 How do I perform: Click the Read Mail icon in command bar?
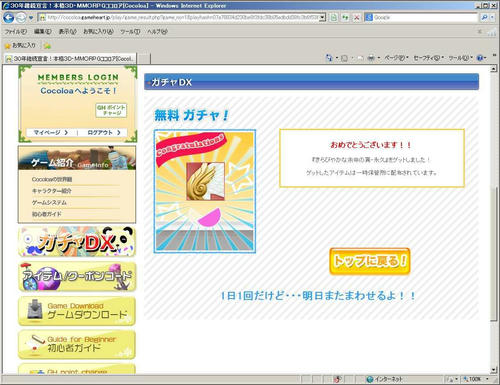[360, 58]
